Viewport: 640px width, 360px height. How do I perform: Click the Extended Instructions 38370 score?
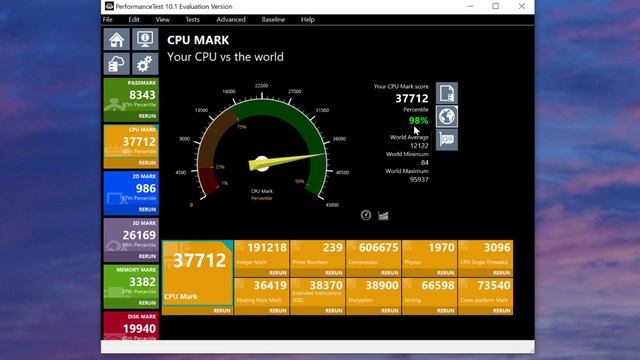coord(326,285)
